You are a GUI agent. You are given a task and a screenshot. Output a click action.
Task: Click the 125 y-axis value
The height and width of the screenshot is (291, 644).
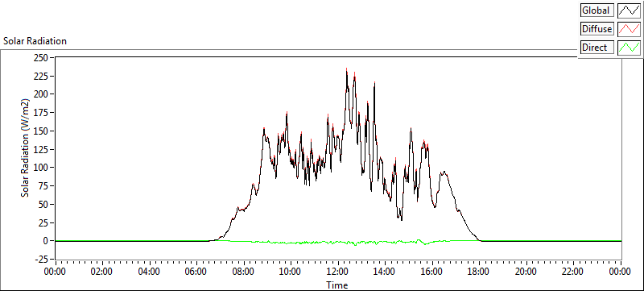41,149
